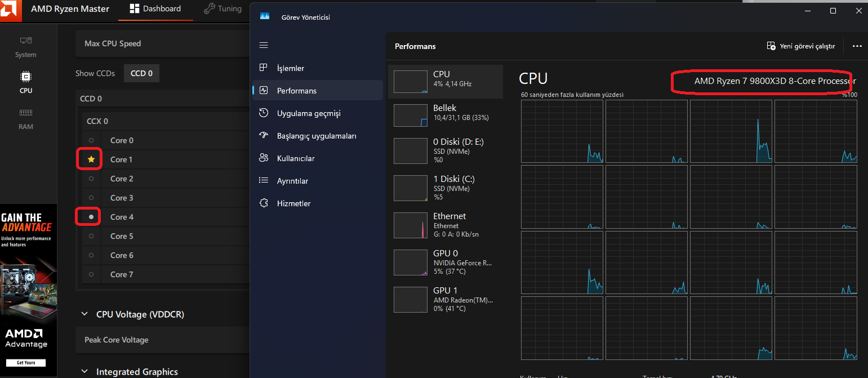Screen dimensions: 868x378
Task: Click the AMD Ryzen 7 9800X3D processor name
Action: coord(775,81)
